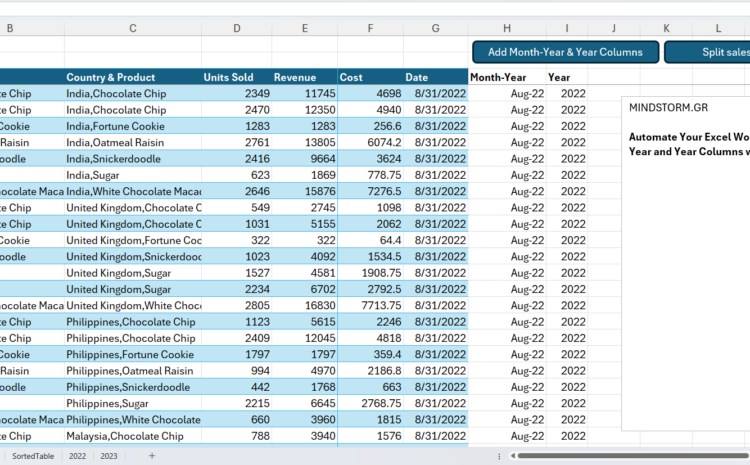The image size is (750, 465).
Task: Select units sold value 623
Action: pos(237,175)
